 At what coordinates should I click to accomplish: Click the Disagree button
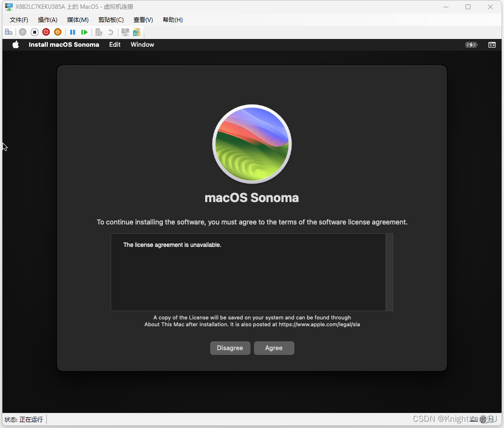[x=230, y=348]
